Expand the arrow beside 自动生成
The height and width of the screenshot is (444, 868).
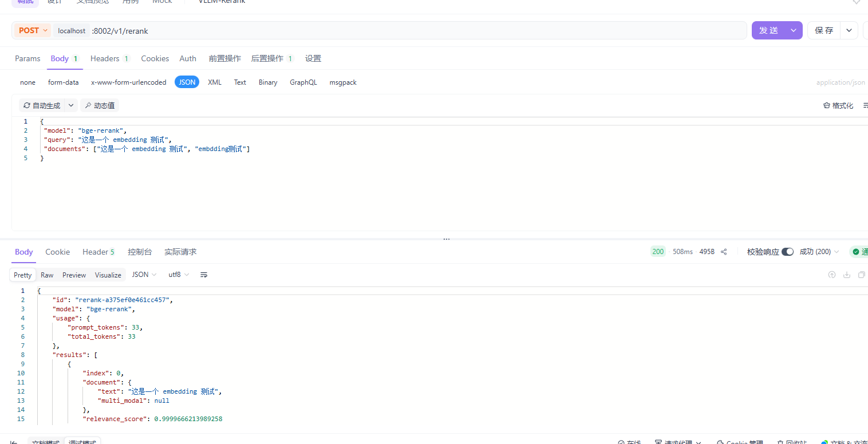(x=71, y=105)
